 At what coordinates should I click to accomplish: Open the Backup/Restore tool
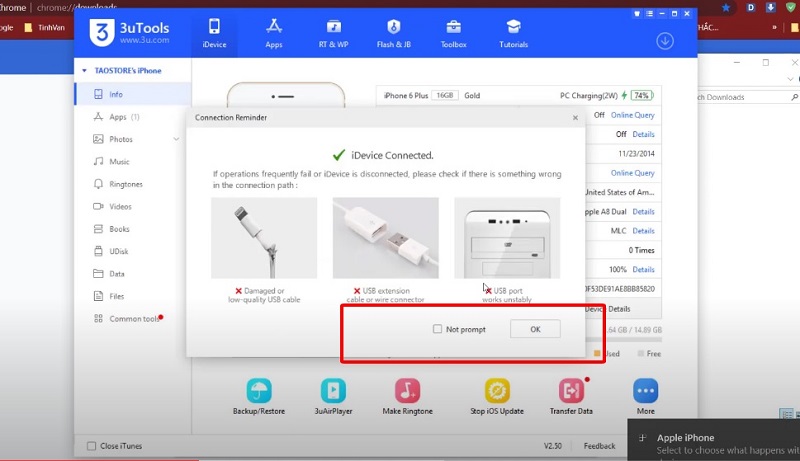click(259, 397)
